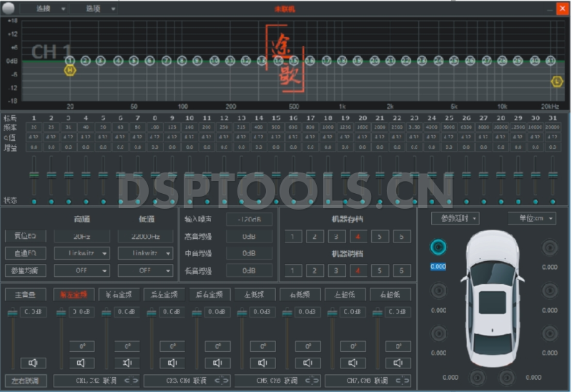Switch to the 右超低 tab
This screenshot has width=572, height=392.
point(390,295)
